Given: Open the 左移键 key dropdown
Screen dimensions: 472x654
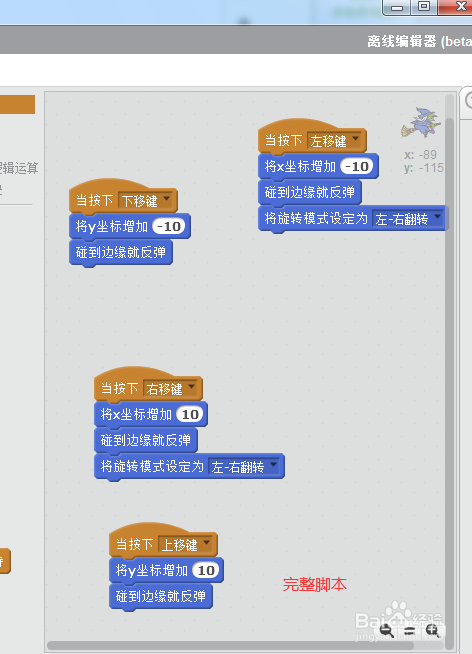Looking at the screenshot, I should click(x=334, y=141).
